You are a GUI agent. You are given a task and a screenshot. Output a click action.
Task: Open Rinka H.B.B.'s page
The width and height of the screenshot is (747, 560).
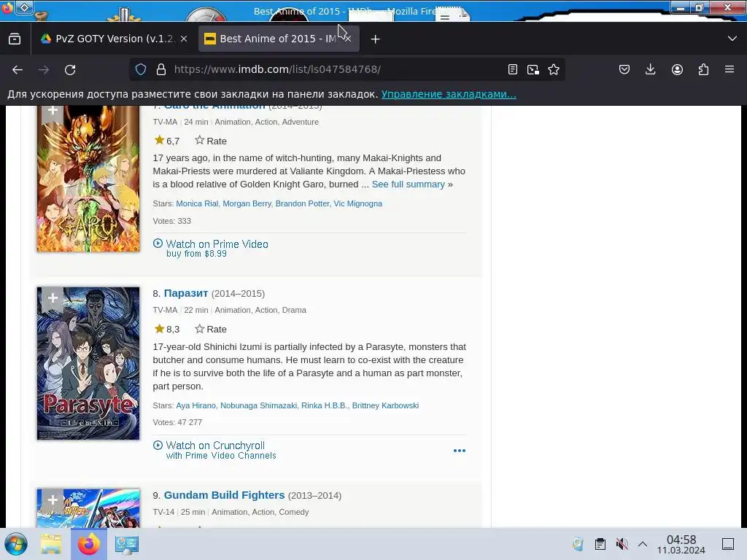[x=324, y=405]
